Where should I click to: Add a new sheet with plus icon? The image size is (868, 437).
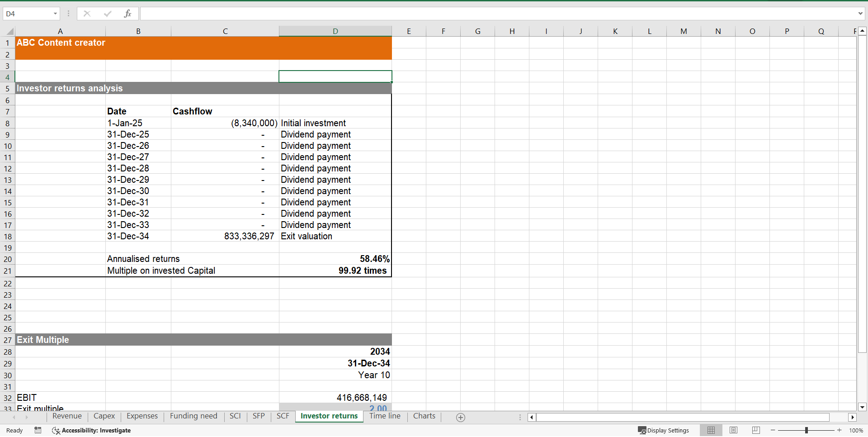pyautogui.click(x=461, y=418)
